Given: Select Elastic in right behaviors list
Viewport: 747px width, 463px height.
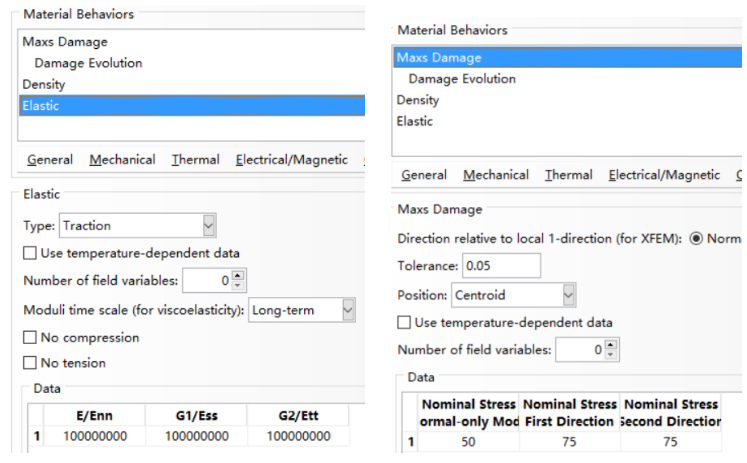Looking at the screenshot, I should (x=415, y=121).
